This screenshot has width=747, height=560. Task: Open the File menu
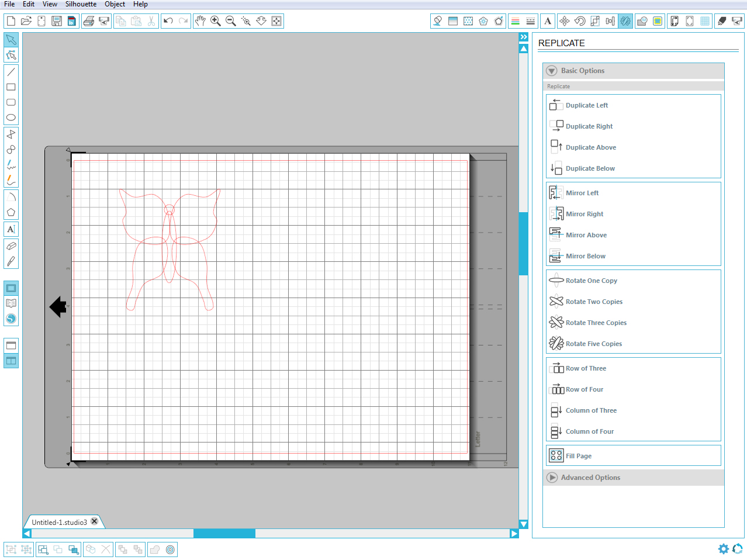click(x=9, y=4)
